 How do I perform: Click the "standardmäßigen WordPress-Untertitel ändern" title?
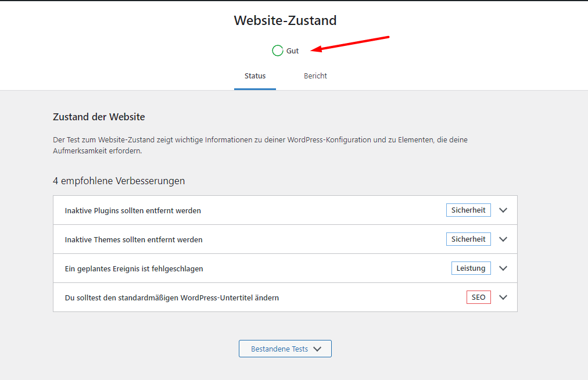coord(172,298)
